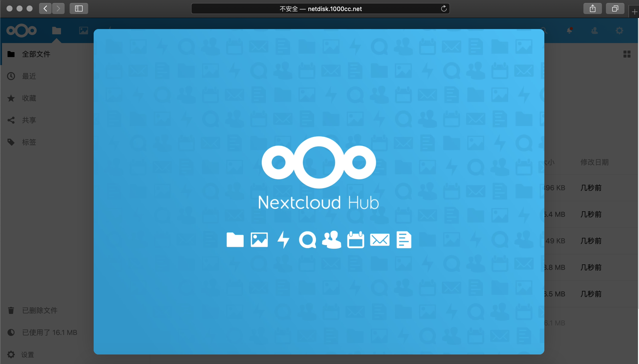Click the document text icon in banner
Screen dimensions: 639x364
coord(404,240)
